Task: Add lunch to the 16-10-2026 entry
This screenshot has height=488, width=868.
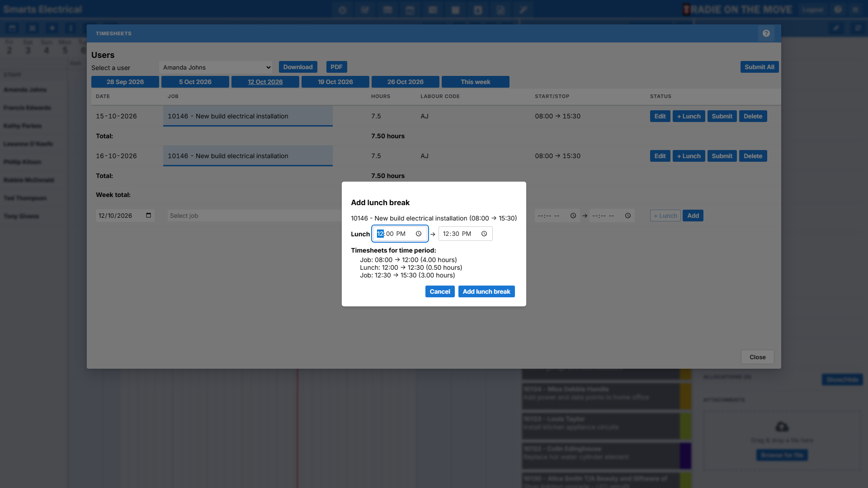Action: pyautogui.click(x=689, y=156)
